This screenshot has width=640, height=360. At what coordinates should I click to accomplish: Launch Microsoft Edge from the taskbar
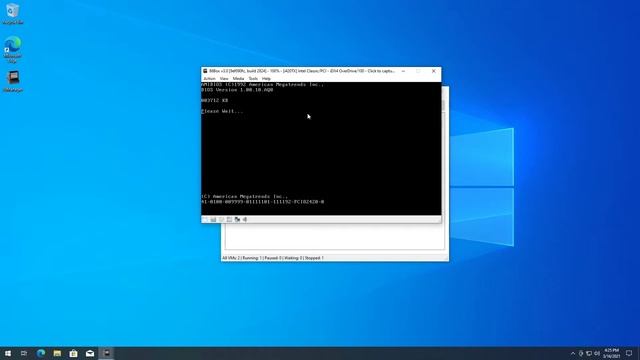41,353
